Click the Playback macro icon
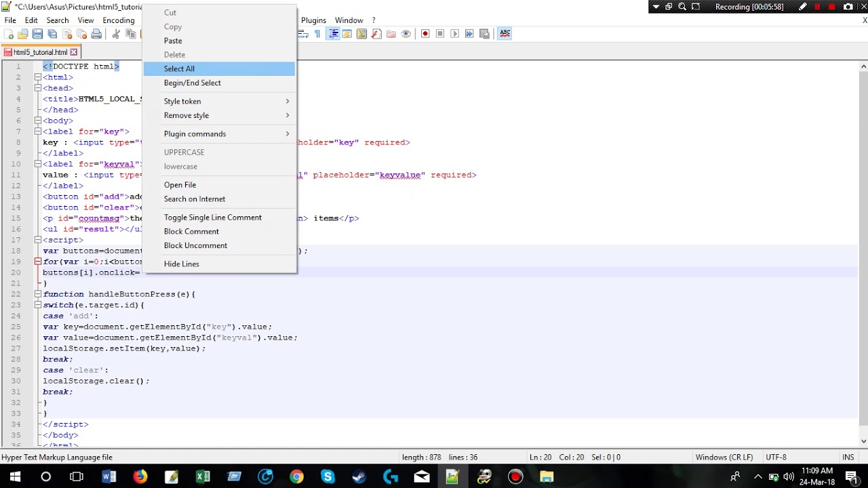Viewport: 868px width, 488px height. point(454,34)
